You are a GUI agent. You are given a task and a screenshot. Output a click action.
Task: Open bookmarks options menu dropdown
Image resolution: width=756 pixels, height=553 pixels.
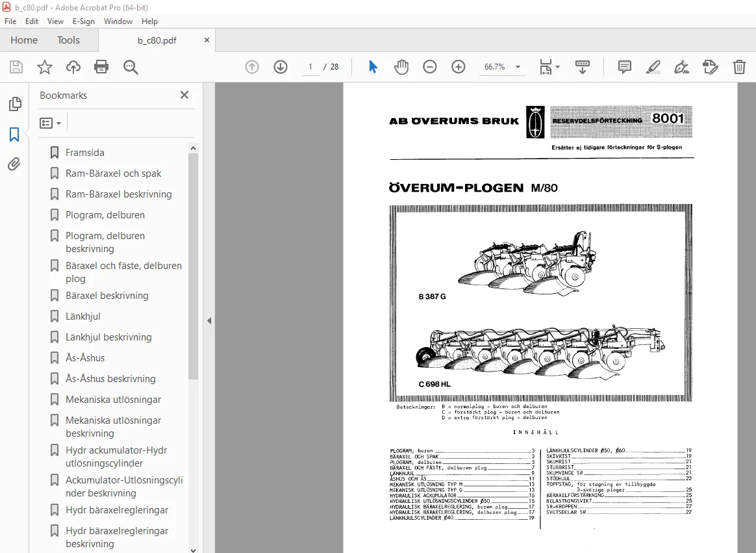(x=51, y=123)
